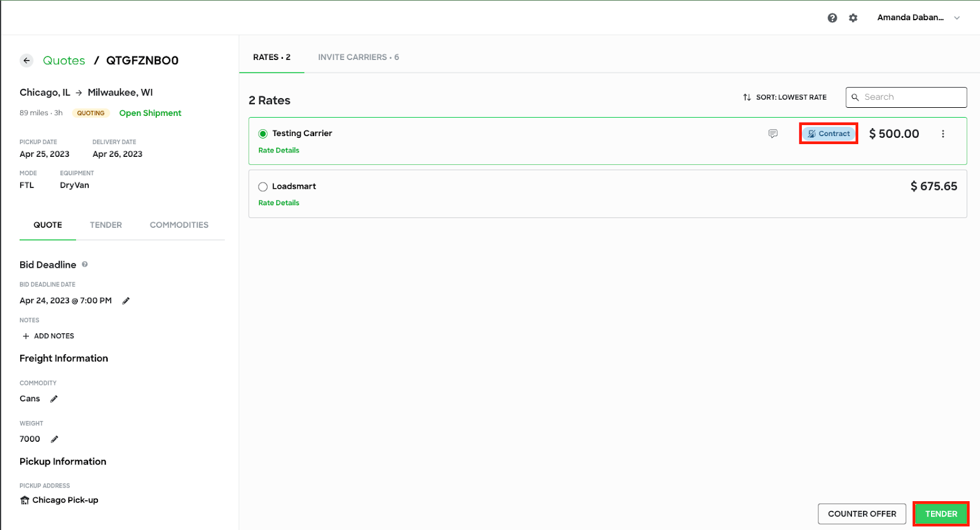
Task: Click the Counter Offer button
Action: (862, 514)
